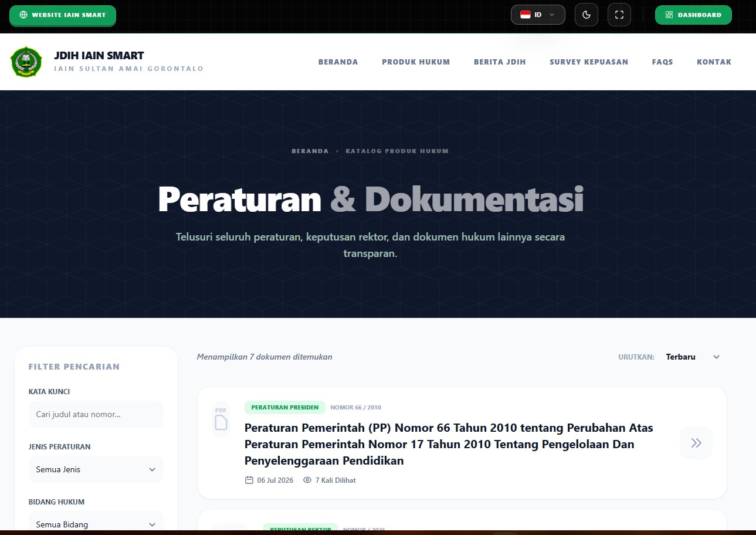Focus the Kata Kunci search field
Image resolution: width=756 pixels, height=535 pixels.
[x=96, y=414]
